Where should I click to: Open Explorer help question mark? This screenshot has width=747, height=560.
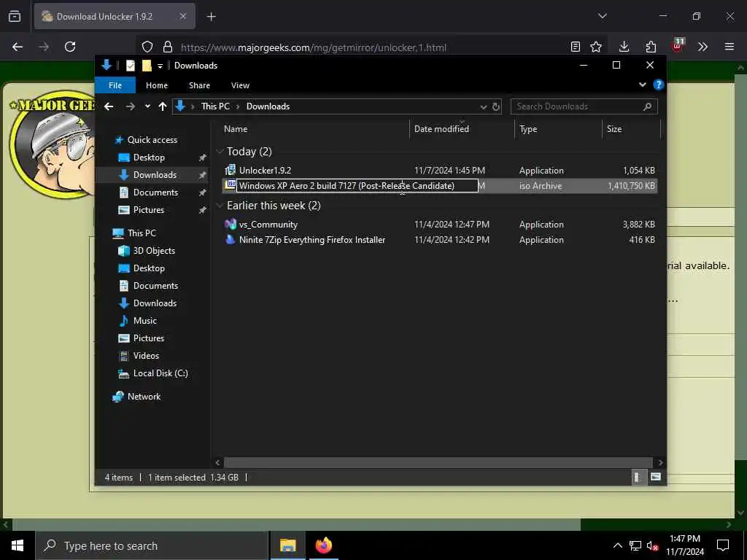[x=659, y=85]
